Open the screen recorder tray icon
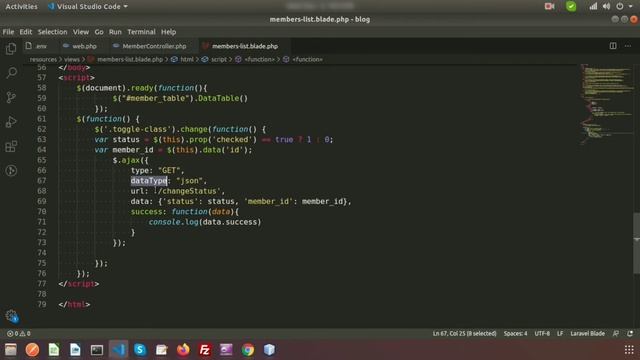Viewport: 640px width, 360px height. 549,7
